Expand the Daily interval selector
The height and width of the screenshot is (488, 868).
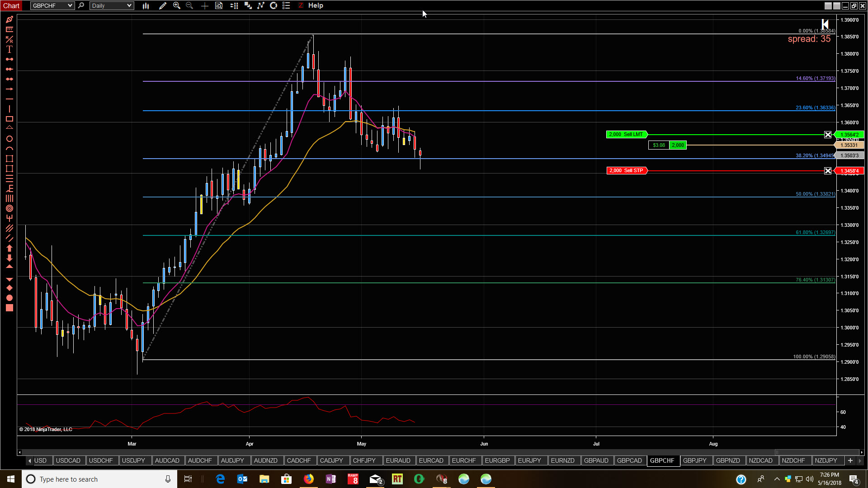(129, 6)
